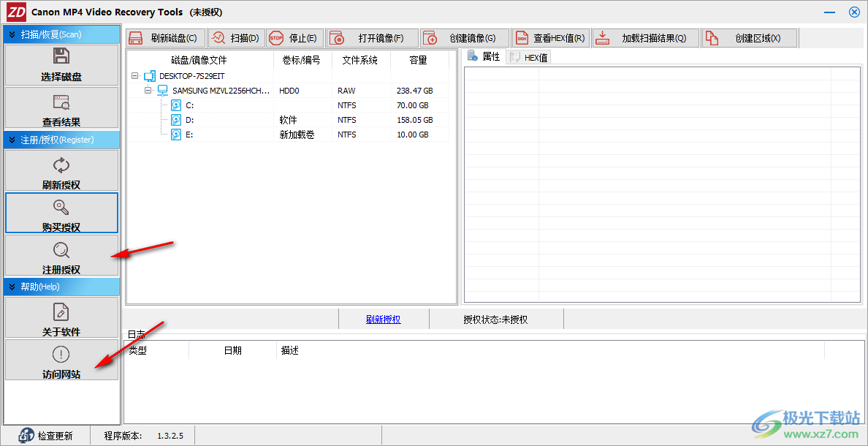The height and width of the screenshot is (446, 868).
Task: Click the 容量 column header
Action: (x=418, y=60)
